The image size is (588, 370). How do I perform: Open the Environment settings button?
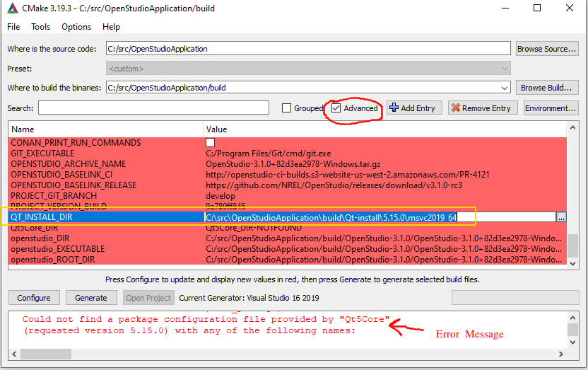click(551, 108)
